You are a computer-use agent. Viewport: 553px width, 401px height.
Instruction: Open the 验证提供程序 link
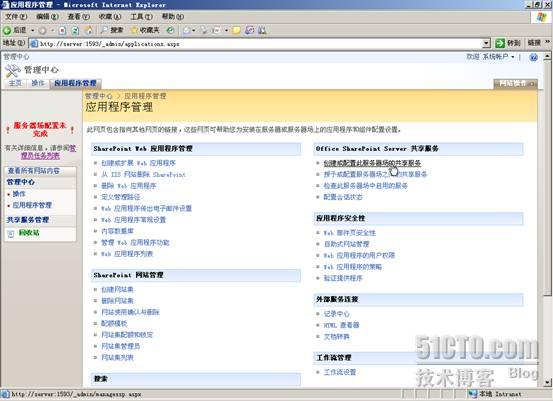click(x=343, y=278)
